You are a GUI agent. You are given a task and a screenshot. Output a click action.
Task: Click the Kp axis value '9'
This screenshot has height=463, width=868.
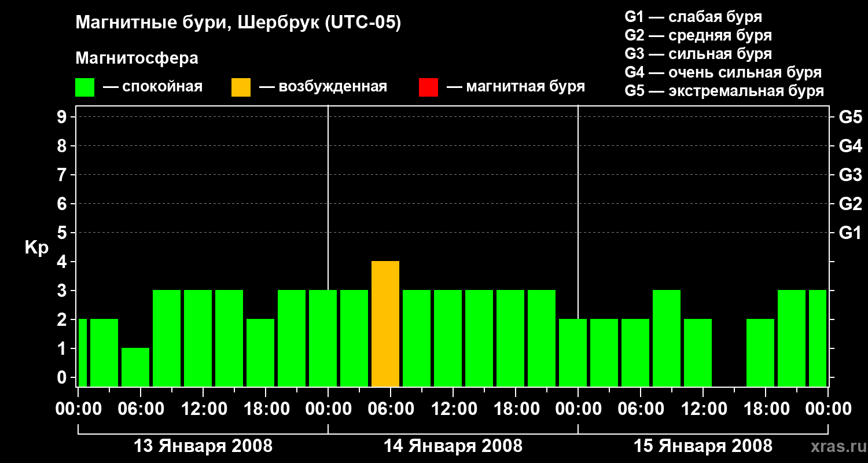tap(63, 117)
